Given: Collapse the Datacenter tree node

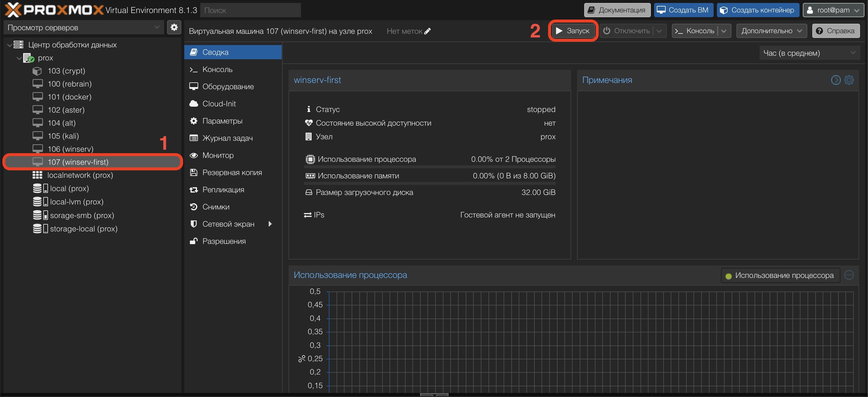Looking at the screenshot, I should [x=9, y=45].
